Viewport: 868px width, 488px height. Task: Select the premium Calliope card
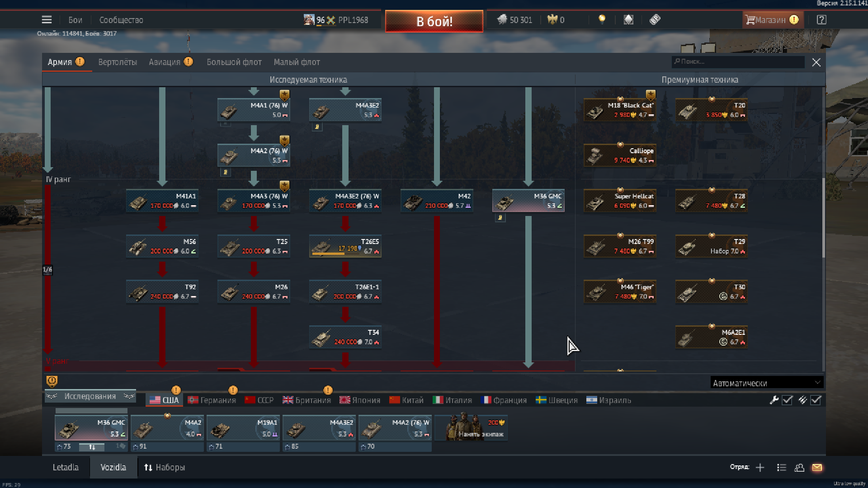[x=620, y=155]
